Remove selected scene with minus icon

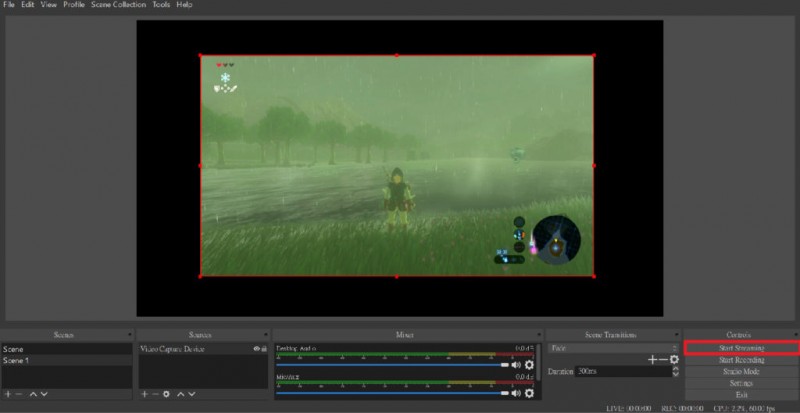point(19,394)
